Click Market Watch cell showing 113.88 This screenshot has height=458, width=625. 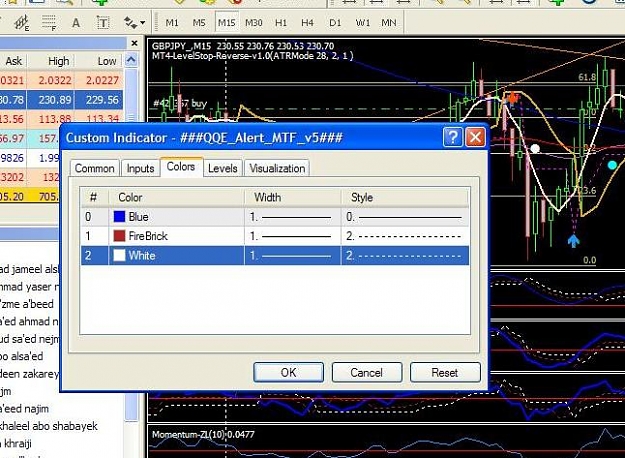pos(55,119)
